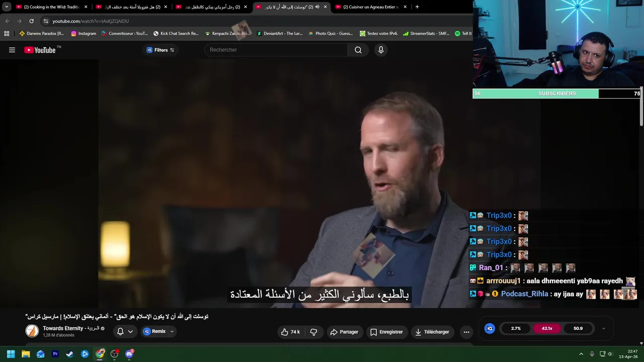Save video with Enregistrer button
Image resolution: width=644 pixels, height=362 pixels.
[386, 332]
